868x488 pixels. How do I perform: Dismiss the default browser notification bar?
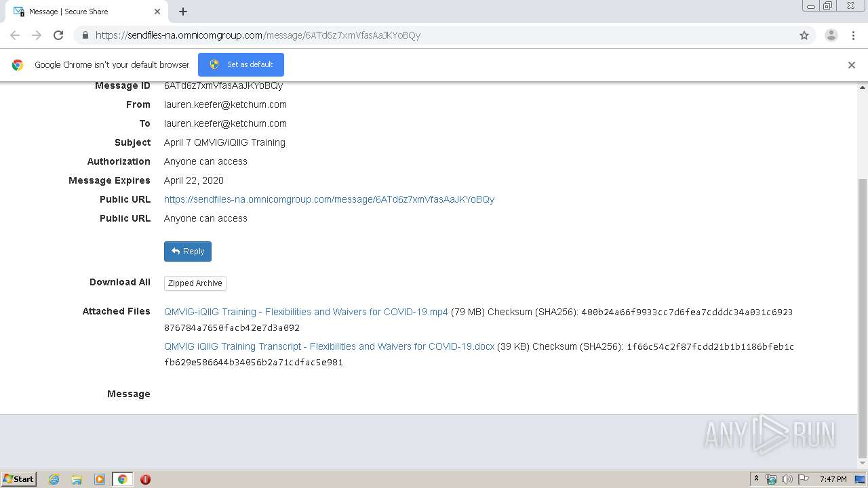pyautogui.click(x=852, y=65)
